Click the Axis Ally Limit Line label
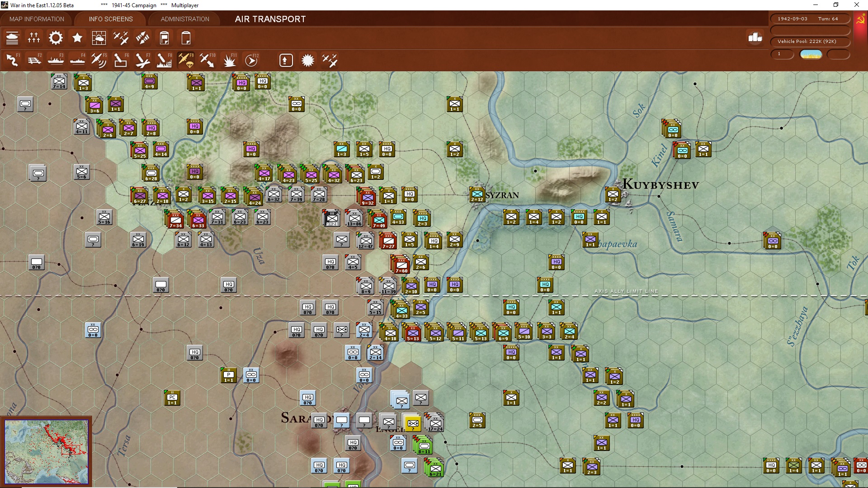 click(x=626, y=291)
